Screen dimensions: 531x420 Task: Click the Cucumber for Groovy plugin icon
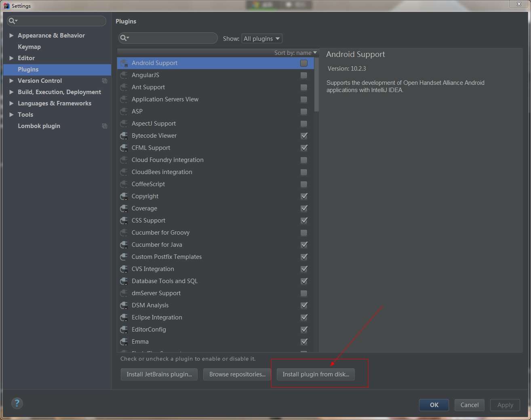click(124, 233)
